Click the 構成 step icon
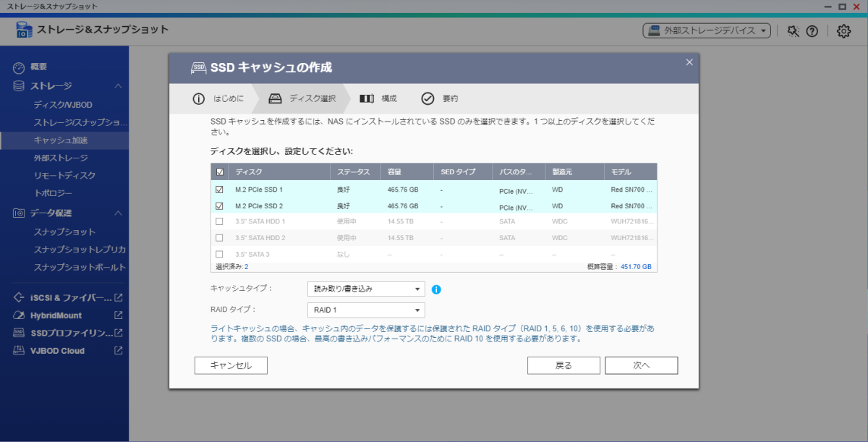Viewport: 868px width, 442px height. click(367, 98)
